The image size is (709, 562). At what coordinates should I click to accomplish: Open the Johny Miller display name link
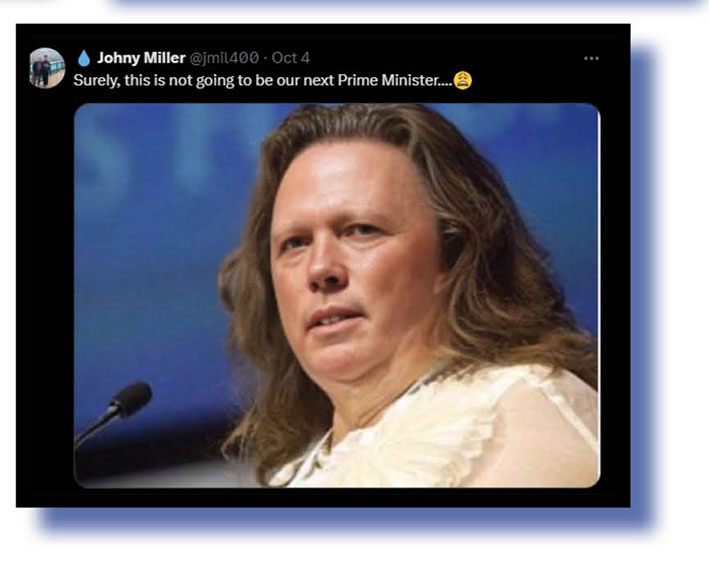click(141, 58)
